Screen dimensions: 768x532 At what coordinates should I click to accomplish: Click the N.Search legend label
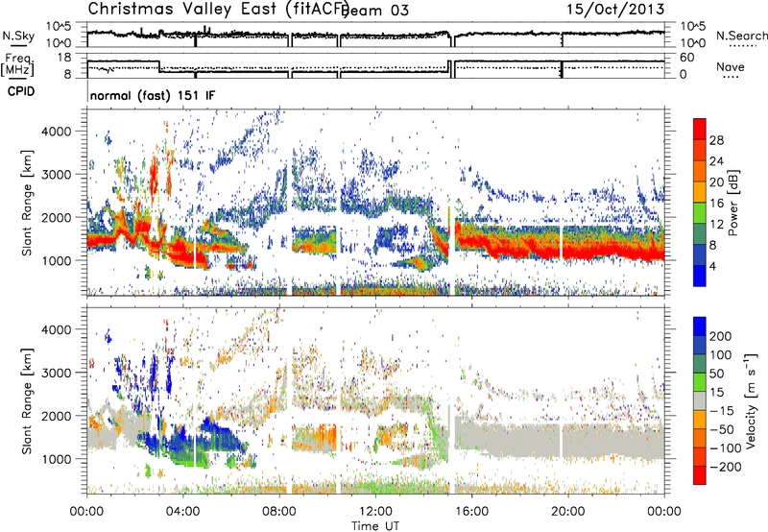tap(741, 36)
